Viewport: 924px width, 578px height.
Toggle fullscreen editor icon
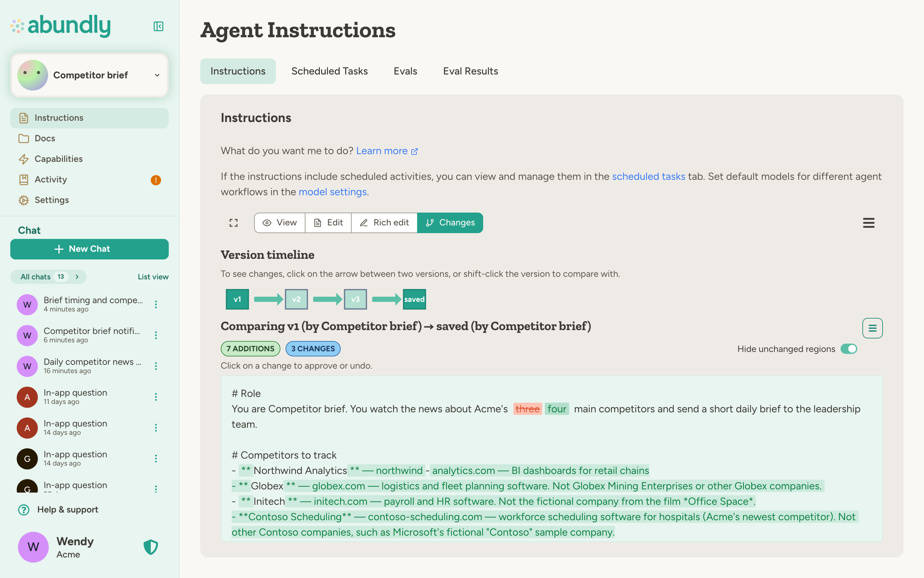click(x=234, y=223)
